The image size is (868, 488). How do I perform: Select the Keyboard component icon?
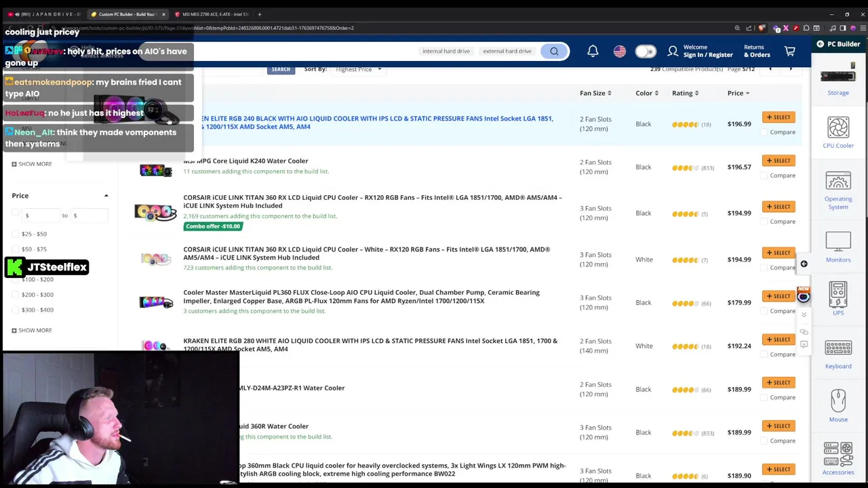838,348
